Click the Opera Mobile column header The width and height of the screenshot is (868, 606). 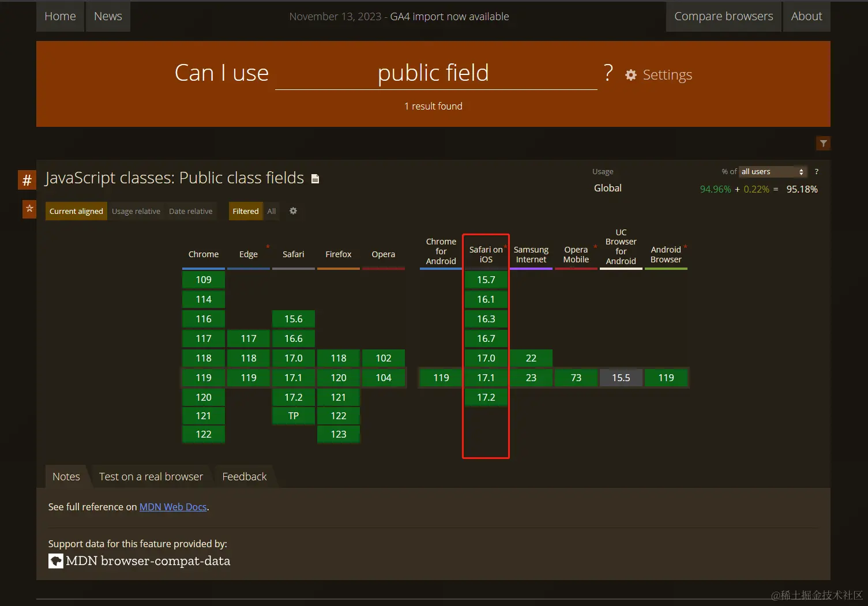576,254
